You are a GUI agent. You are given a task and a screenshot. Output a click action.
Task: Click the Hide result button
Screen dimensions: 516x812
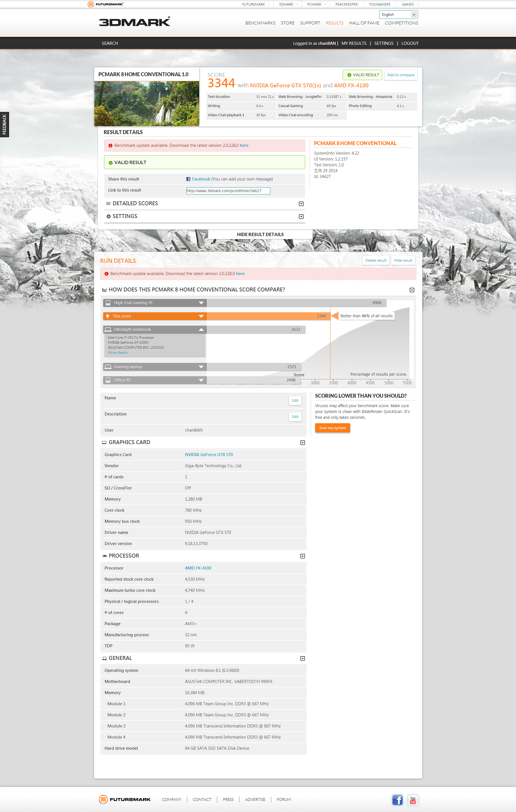(x=403, y=260)
